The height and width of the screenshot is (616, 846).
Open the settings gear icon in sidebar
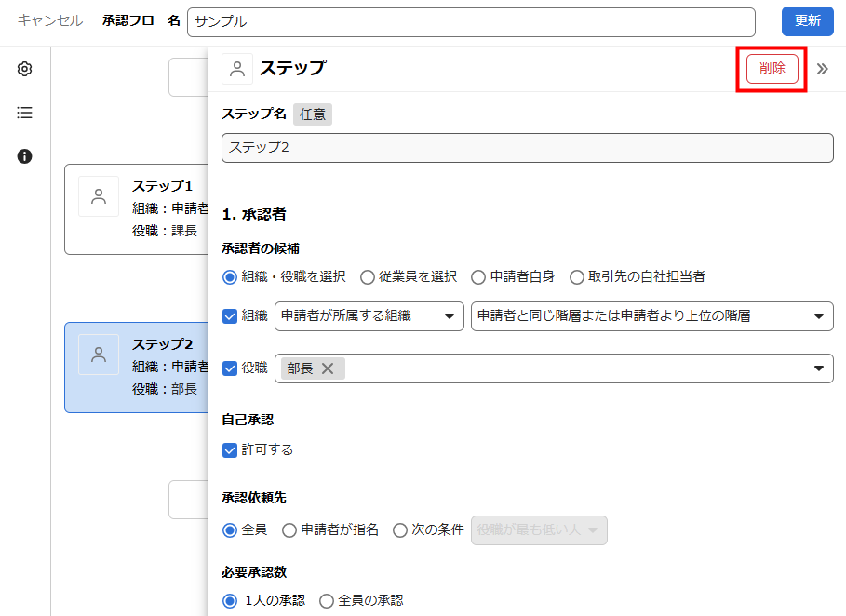pos(25,69)
